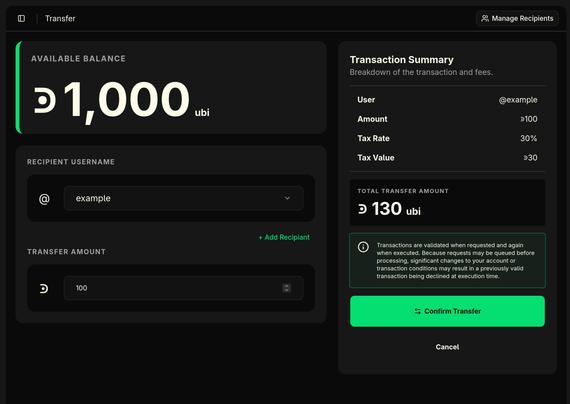Click the Tax Rate 30% row
The height and width of the screenshot is (404, 570).
(447, 138)
